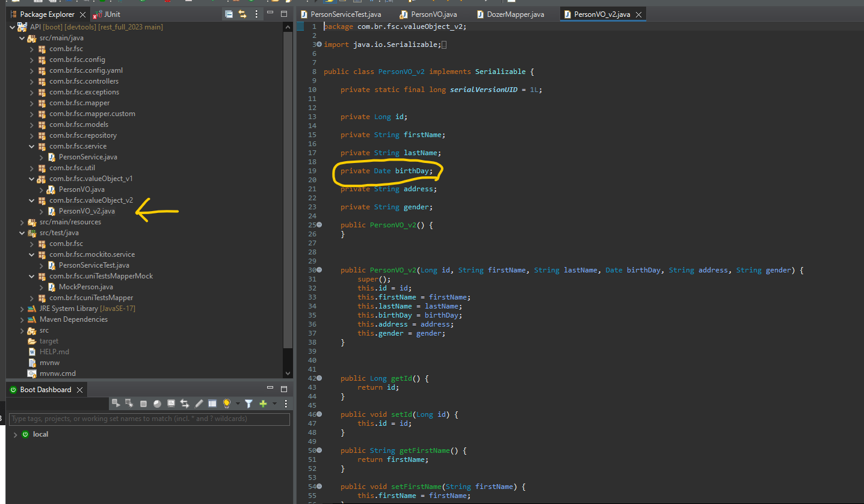The height and width of the screenshot is (504, 864).
Task: Switch to the JUnit view tab
Action: pos(112,14)
